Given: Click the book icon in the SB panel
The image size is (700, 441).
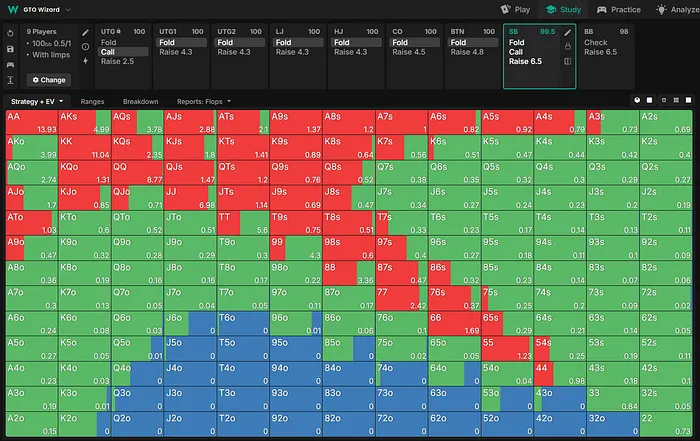Looking at the screenshot, I should [568, 61].
